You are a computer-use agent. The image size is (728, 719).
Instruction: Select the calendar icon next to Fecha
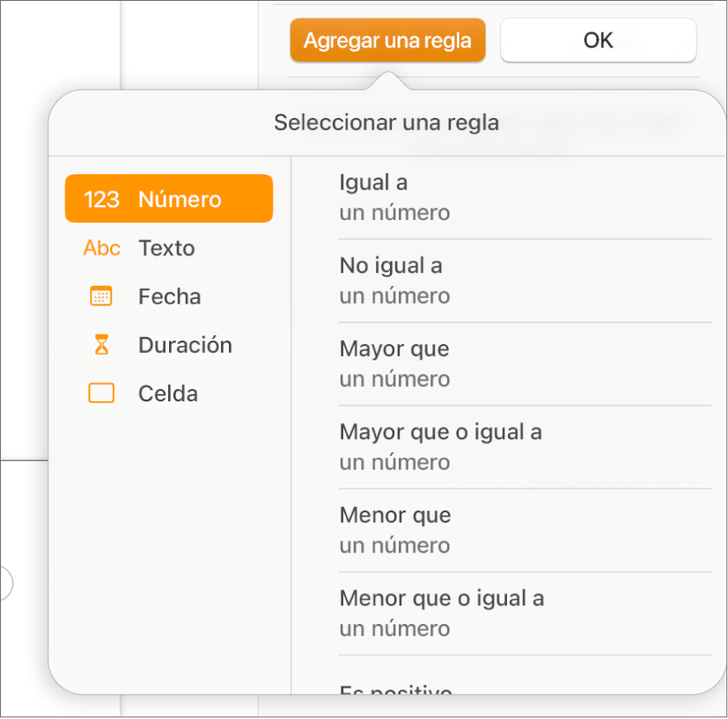click(101, 296)
